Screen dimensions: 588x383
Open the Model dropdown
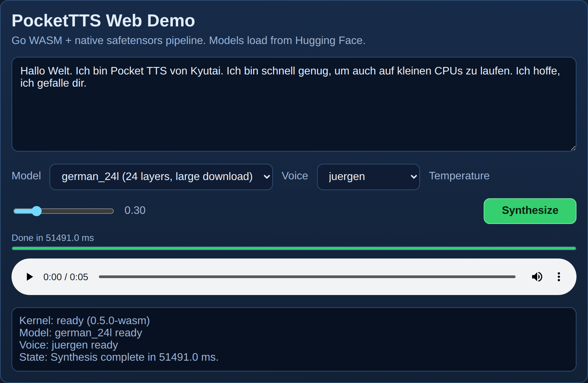(x=161, y=177)
